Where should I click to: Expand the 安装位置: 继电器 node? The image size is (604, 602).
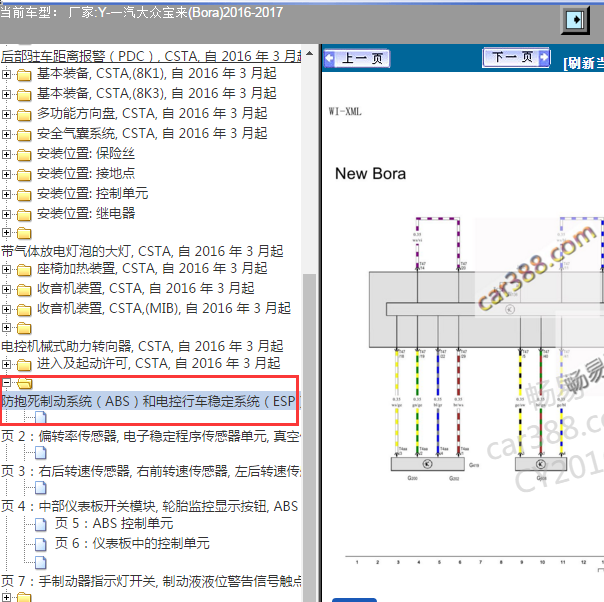point(6,214)
